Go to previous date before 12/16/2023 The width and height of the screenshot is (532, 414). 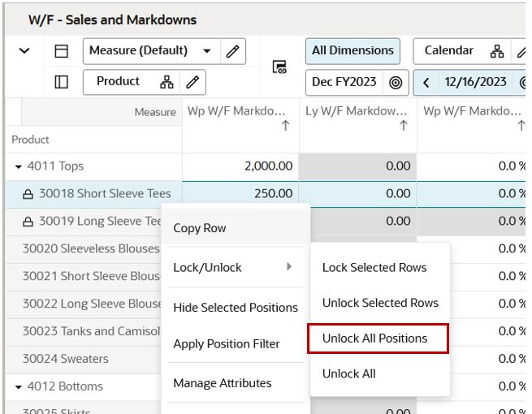coord(426,82)
